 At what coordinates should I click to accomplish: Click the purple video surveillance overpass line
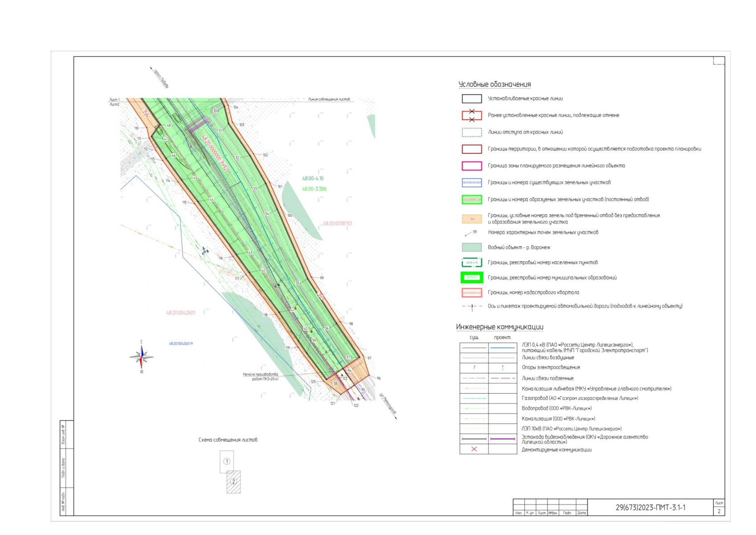pyautogui.click(x=503, y=439)
